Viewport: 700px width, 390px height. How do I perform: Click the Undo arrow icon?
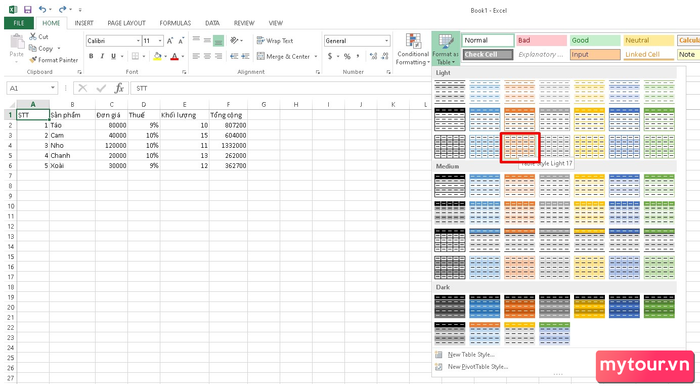[x=42, y=9]
